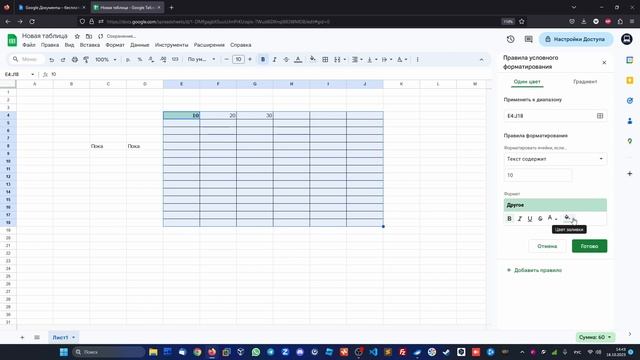Star the Новая таблица document
Viewport: 640px width, 360px height.
coord(77,36)
